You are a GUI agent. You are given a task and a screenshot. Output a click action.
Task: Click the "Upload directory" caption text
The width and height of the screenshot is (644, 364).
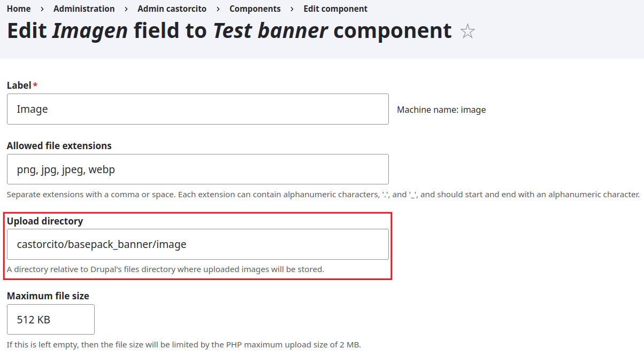coord(45,221)
